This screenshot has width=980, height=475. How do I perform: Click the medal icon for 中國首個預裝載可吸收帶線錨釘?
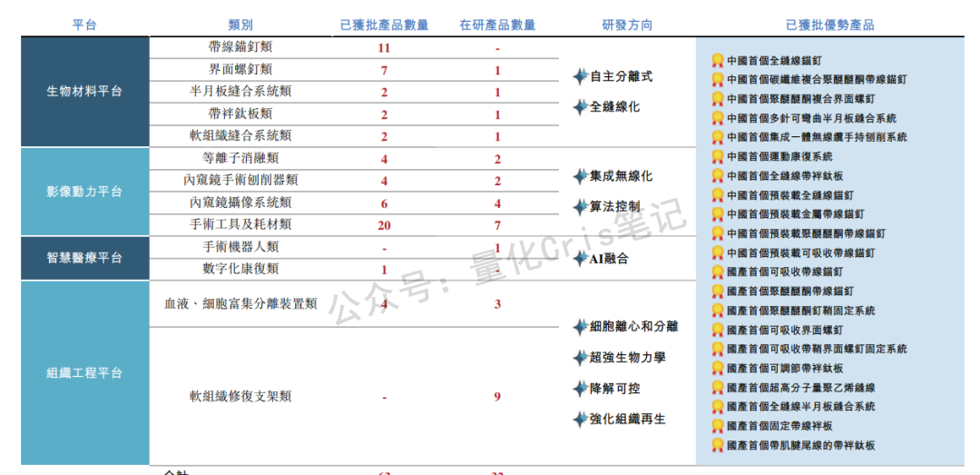pyautogui.click(x=718, y=252)
